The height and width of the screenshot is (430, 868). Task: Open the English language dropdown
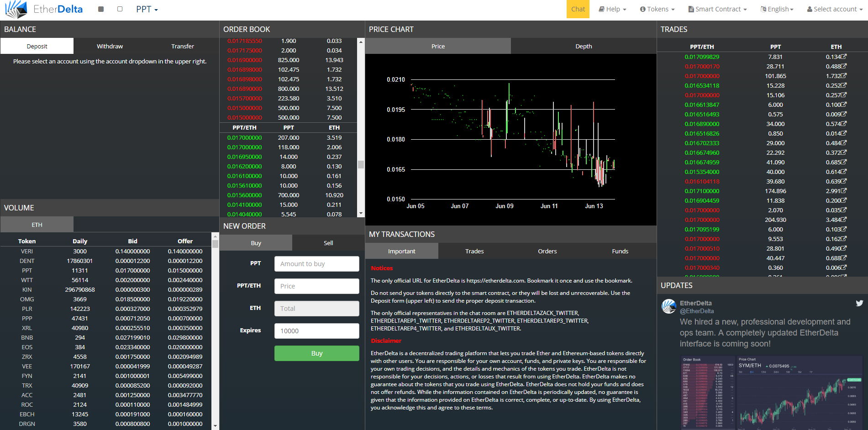tap(777, 9)
